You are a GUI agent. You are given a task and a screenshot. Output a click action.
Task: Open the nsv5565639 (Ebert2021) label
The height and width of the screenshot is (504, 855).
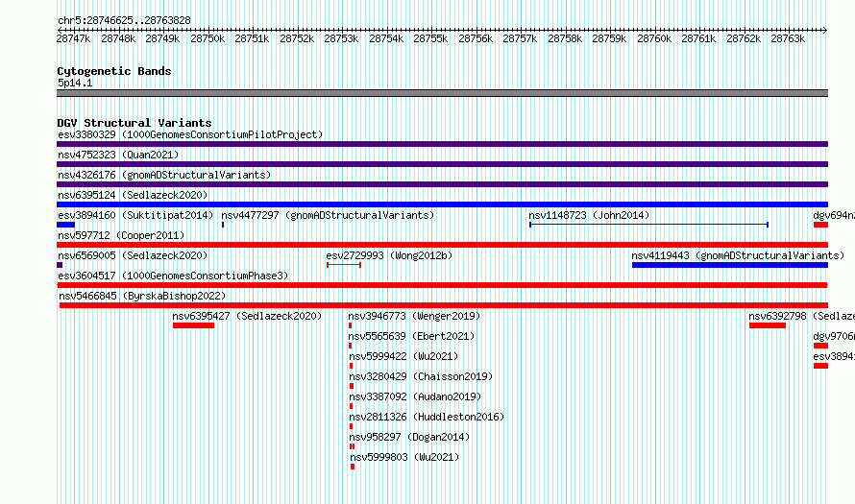pyautogui.click(x=412, y=336)
